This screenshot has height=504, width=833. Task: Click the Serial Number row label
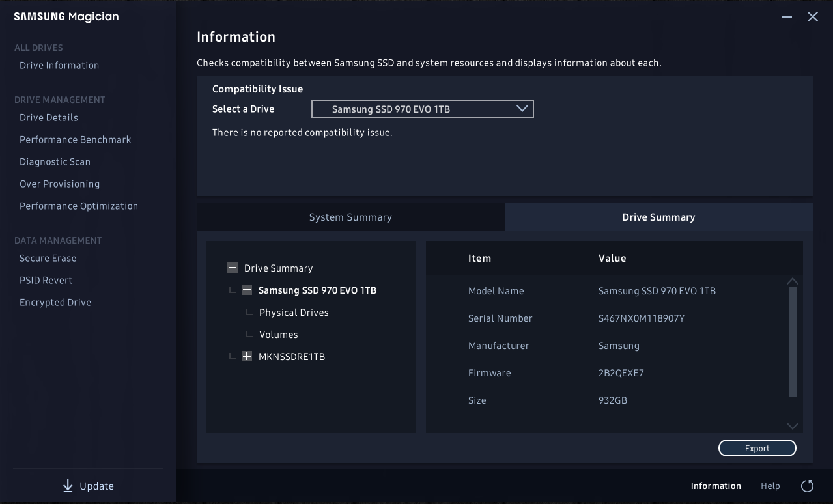(x=500, y=318)
